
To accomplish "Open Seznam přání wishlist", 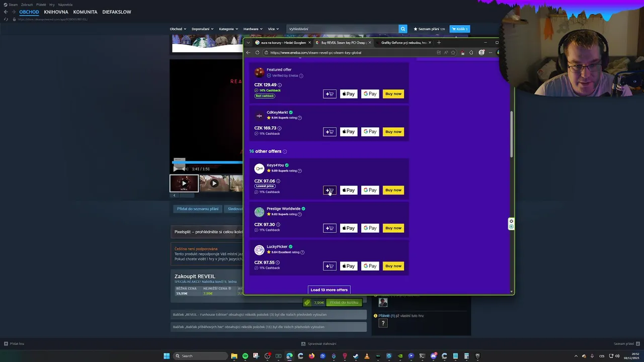I will (x=429, y=29).
